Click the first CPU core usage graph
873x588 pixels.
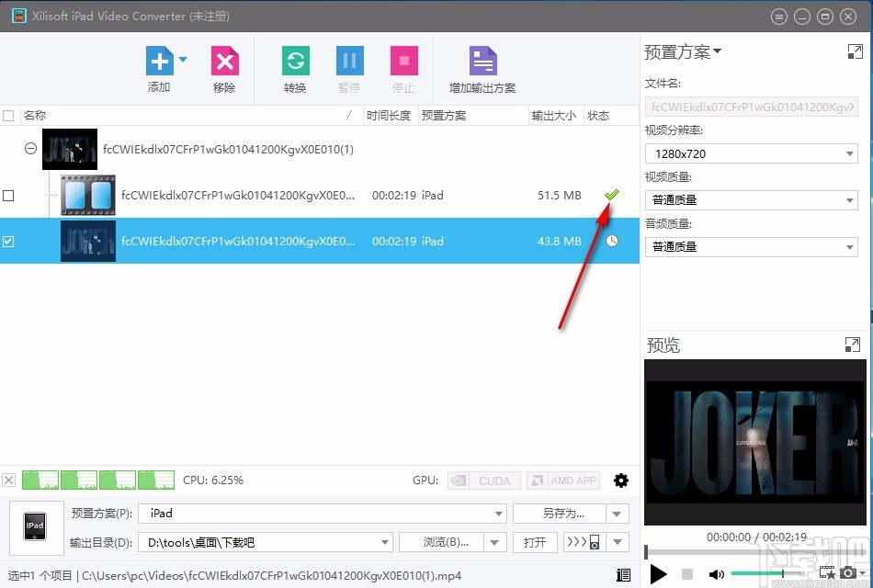tap(40, 480)
